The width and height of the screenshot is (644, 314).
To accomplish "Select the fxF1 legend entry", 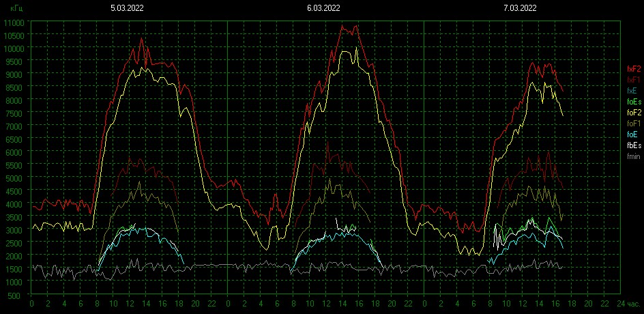I will [x=634, y=80].
